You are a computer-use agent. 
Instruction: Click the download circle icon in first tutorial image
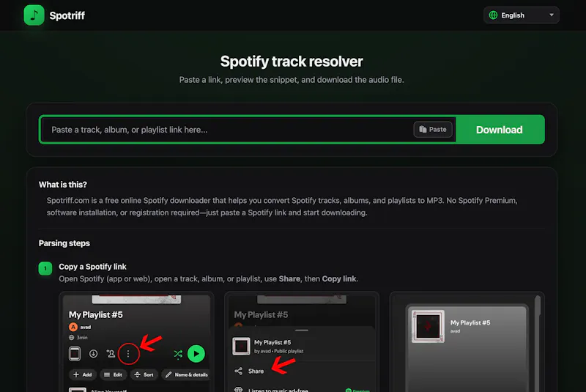coord(93,353)
